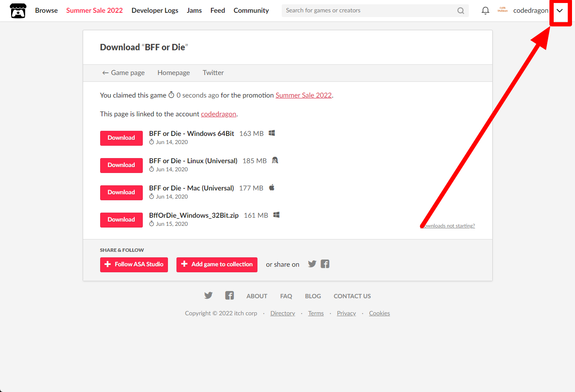Viewport: 575px width, 392px height.
Task: Download BFF or Die Windows 64Bit
Action: (121, 138)
